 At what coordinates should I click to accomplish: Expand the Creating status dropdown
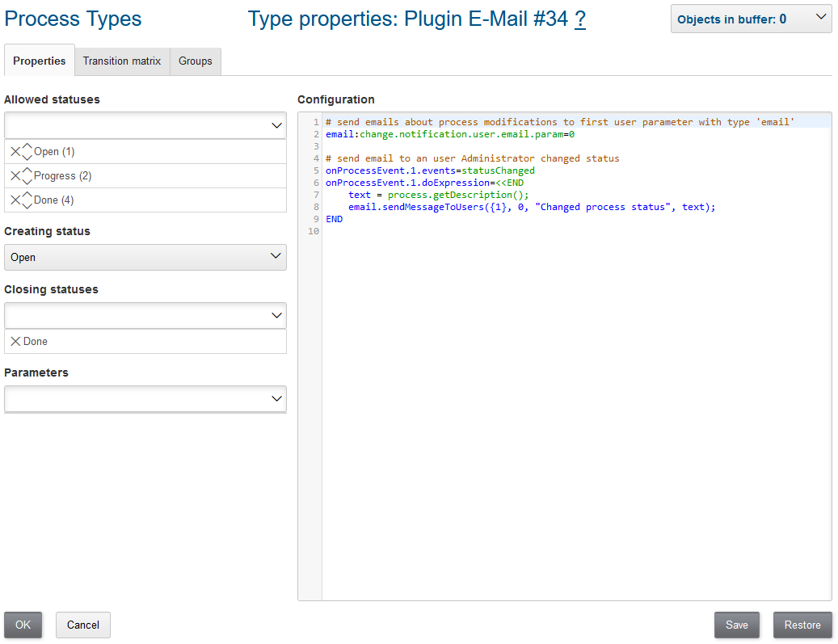pos(145,258)
